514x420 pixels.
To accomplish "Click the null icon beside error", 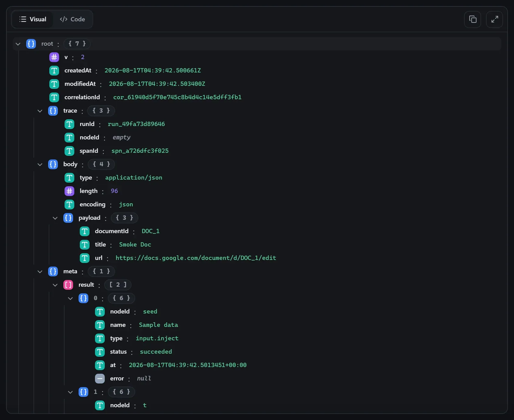I will pyautogui.click(x=100, y=379).
